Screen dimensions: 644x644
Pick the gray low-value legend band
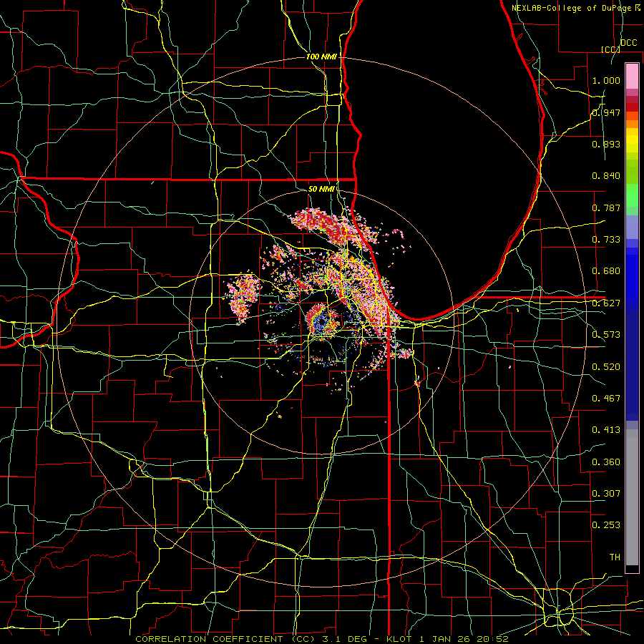[632, 497]
